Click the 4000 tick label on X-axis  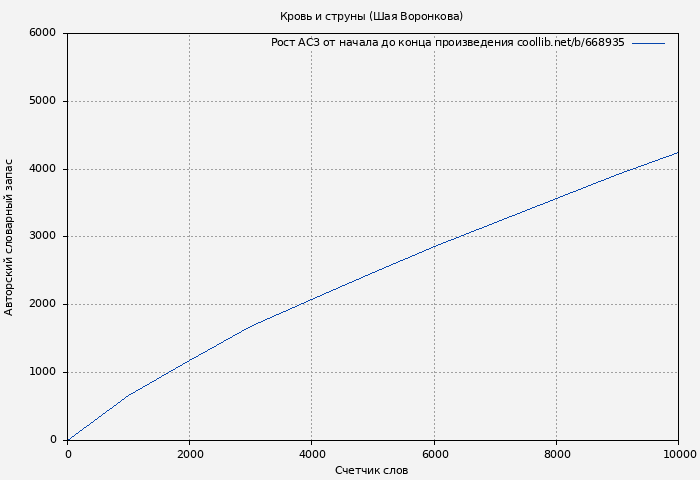click(312, 454)
